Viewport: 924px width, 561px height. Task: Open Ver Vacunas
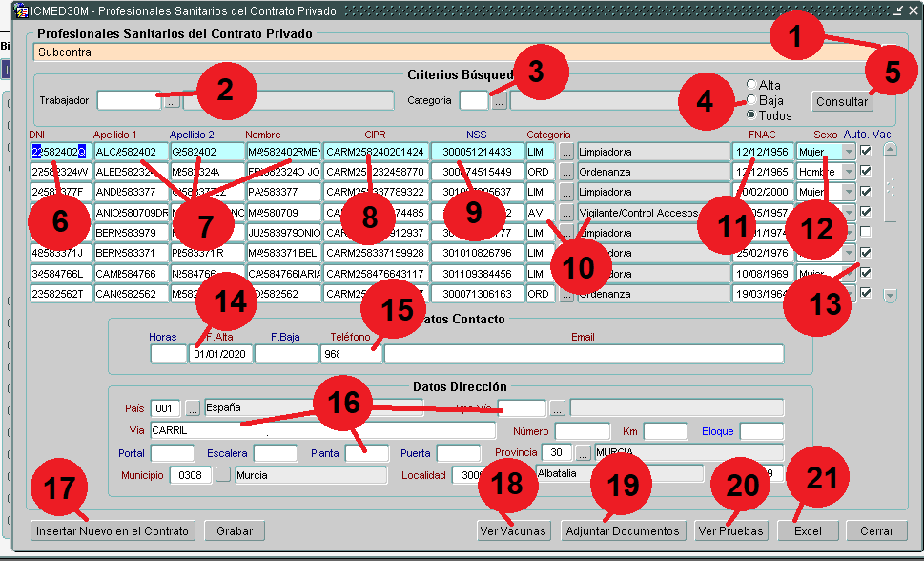(514, 531)
